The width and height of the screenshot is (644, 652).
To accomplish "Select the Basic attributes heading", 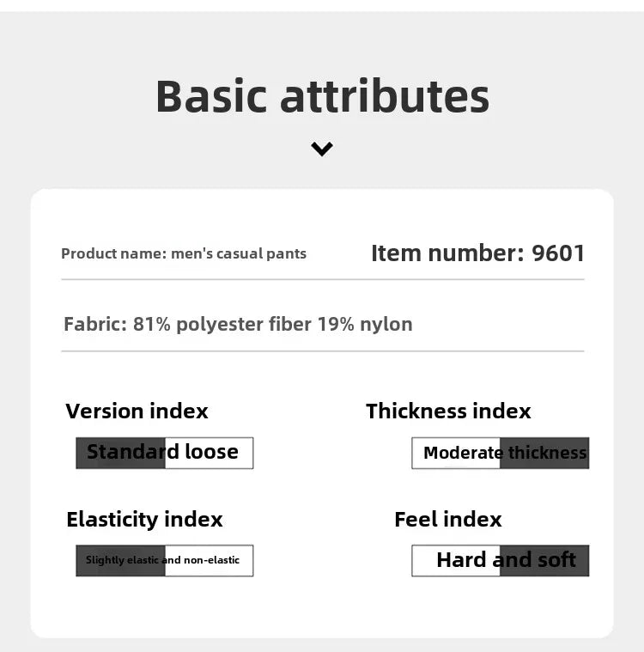I will (x=323, y=96).
